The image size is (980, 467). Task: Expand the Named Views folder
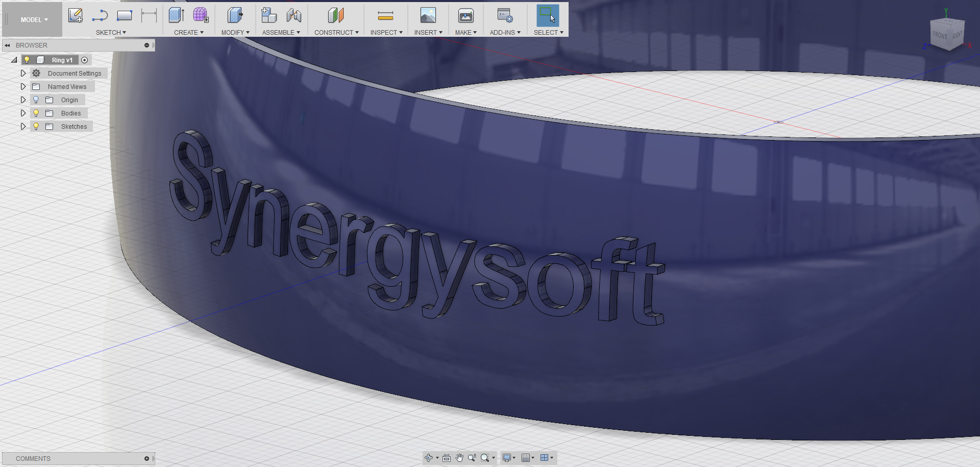click(x=23, y=86)
